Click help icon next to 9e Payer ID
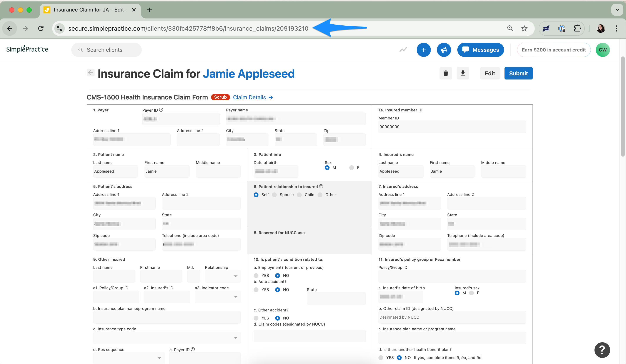Viewport: 626px width, 364px height. [193, 349]
